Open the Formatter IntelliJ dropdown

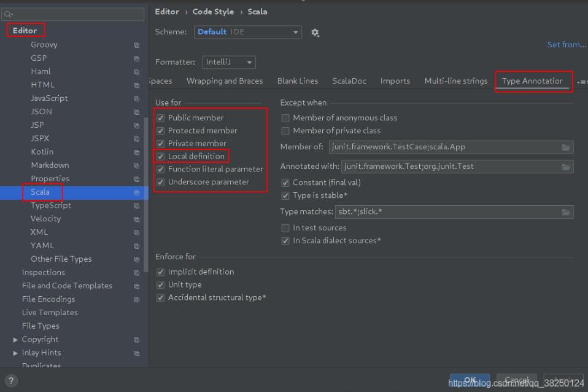coord(229,62)
